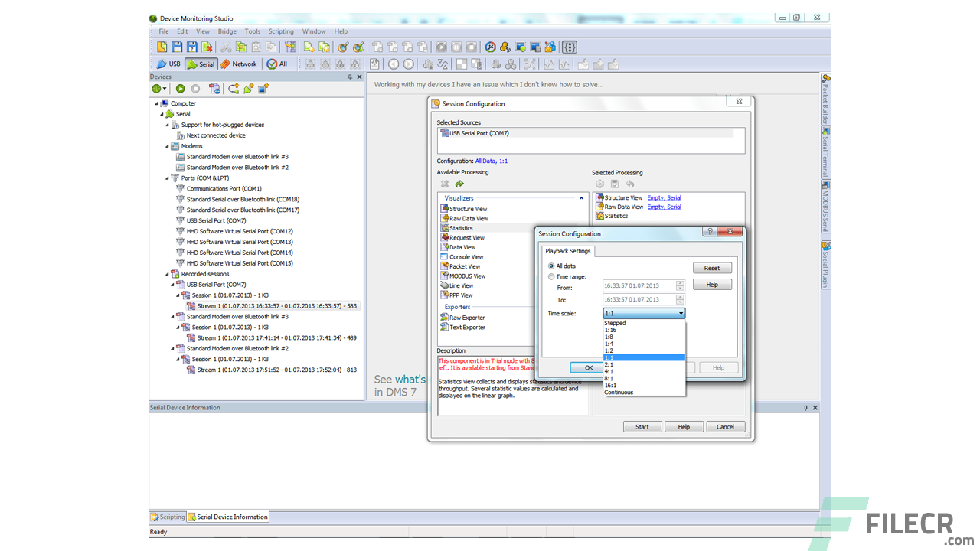Open the Tools menu

(x=253, y=31)
